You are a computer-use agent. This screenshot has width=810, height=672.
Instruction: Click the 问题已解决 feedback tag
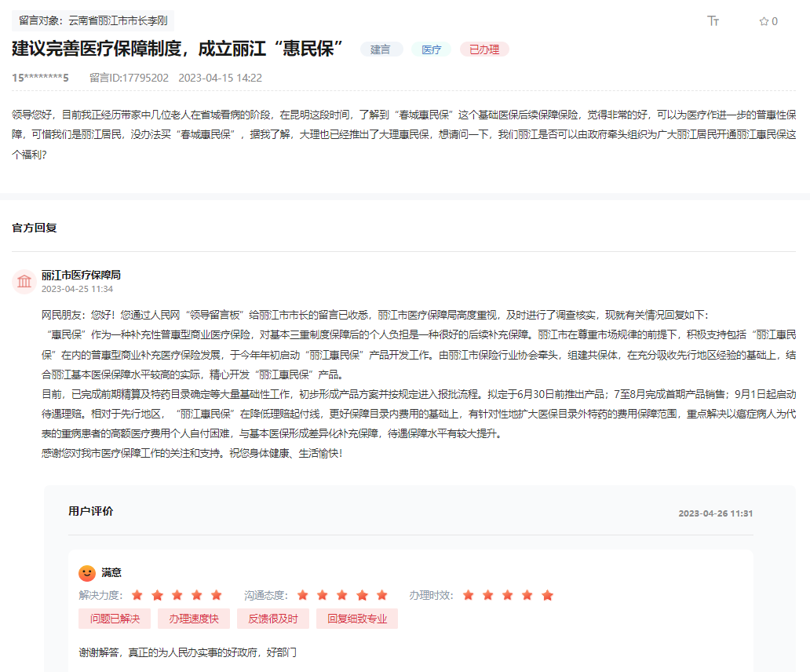point(115,619)
